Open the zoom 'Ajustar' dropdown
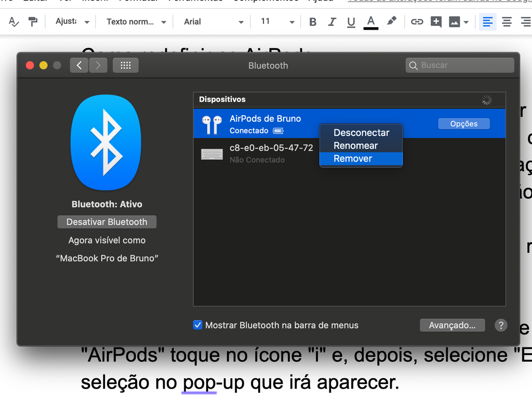Viewport: 532px width, 399px height. pyautogui.click(x=72, y=22)
